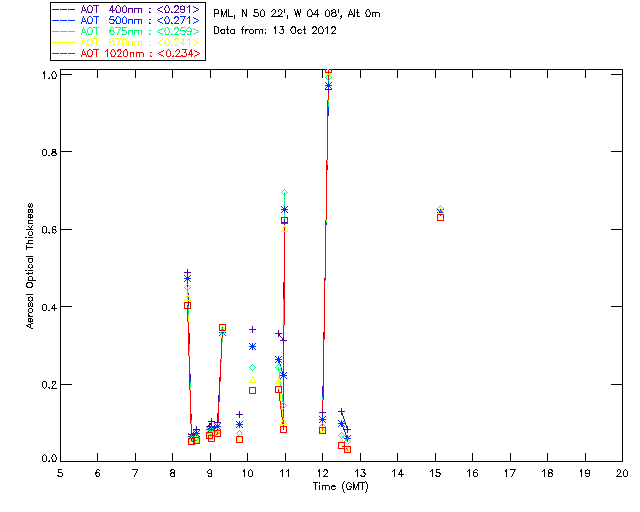Click the y-axis tick label "0.4"
Screen dimensions: 640x512
(49, 307)
